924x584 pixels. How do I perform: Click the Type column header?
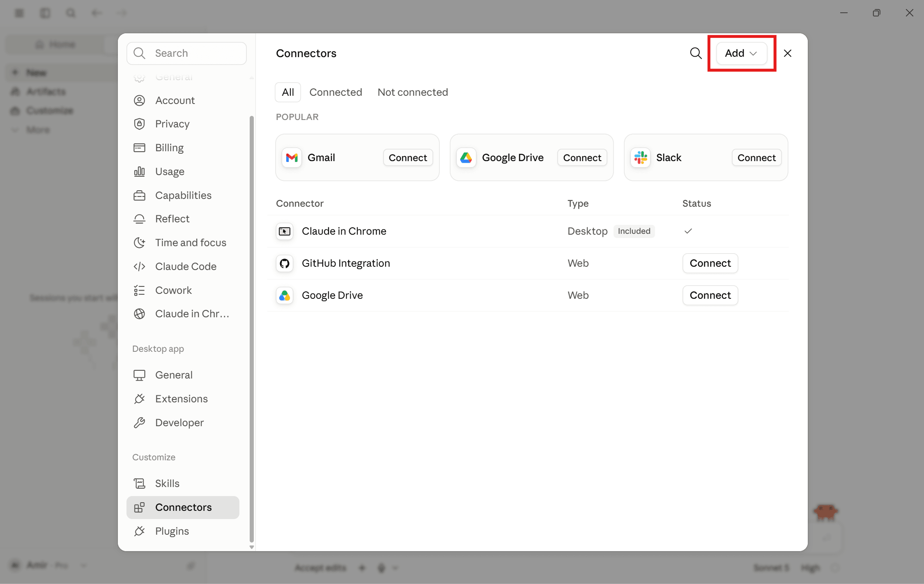578,203
